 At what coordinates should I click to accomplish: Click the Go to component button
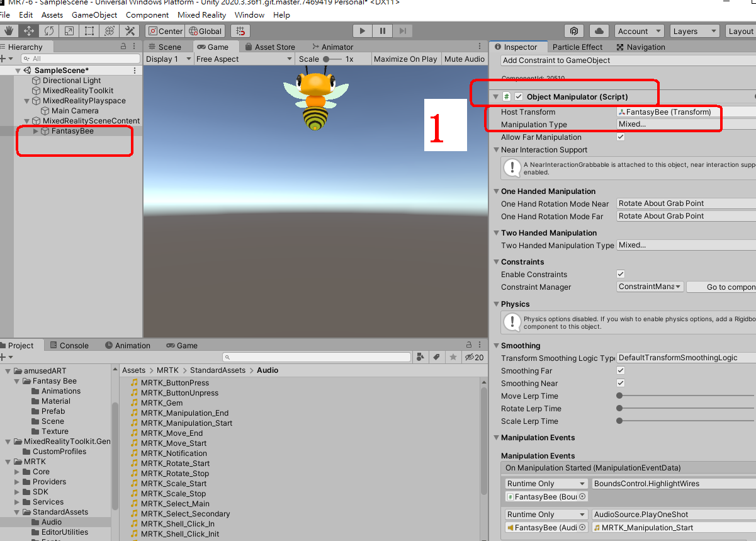(x=721, y=287)
